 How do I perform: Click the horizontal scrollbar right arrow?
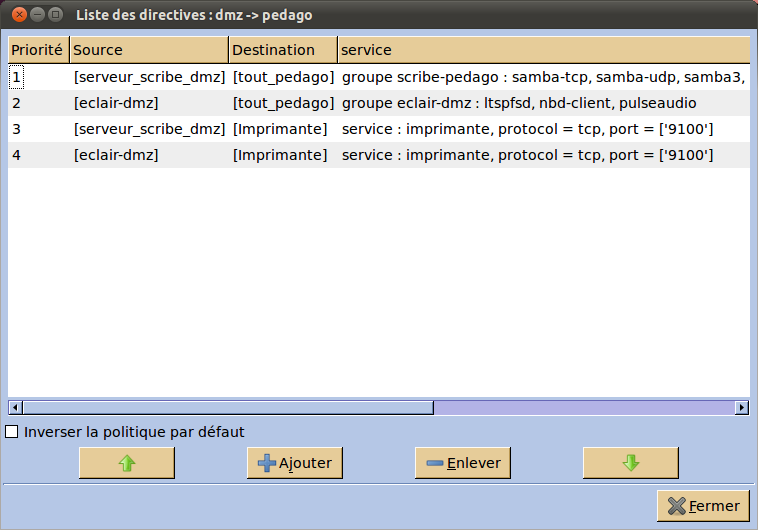(742, 408)
